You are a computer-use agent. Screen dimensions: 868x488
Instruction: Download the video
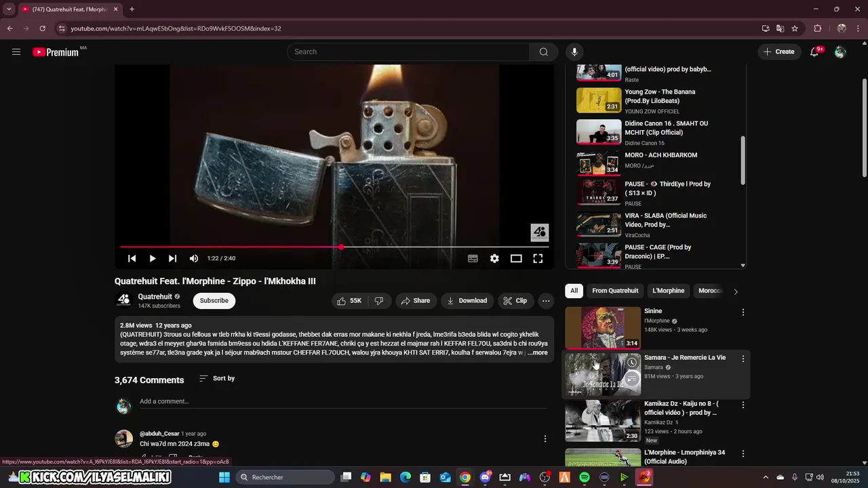(467, 301)
